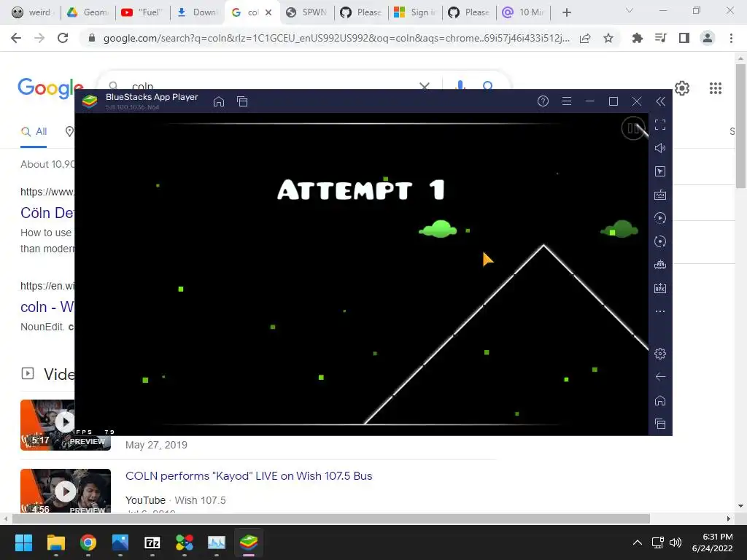747x560 pixels.
Task: Bookmark this page with the star
Action: [608, 38]
